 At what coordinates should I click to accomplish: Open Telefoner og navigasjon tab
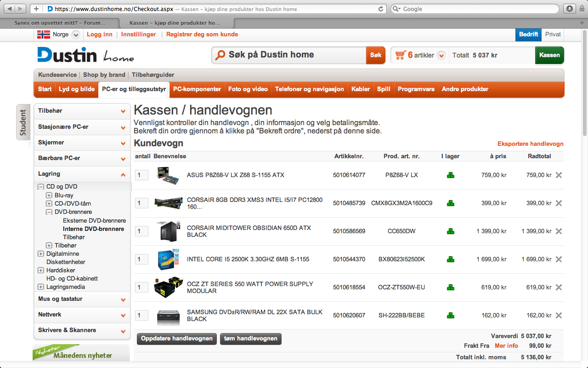[x=310, y=89]
